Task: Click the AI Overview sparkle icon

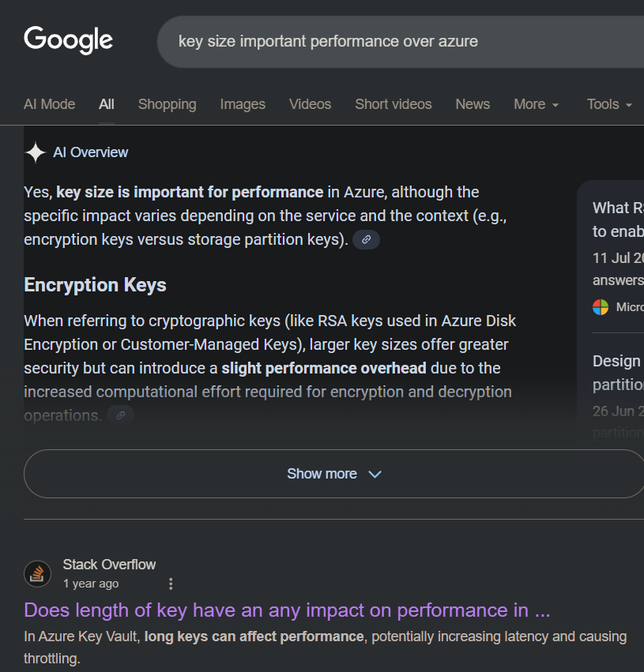Action: coord(36,152)
